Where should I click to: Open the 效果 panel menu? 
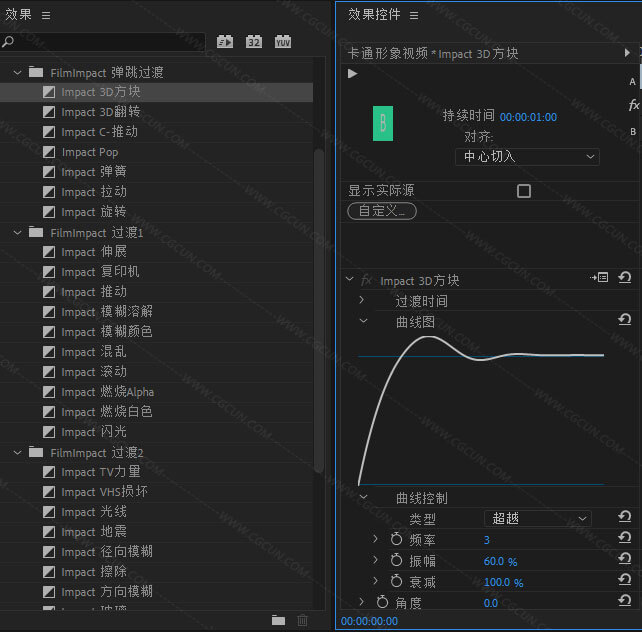coord(46,15)
